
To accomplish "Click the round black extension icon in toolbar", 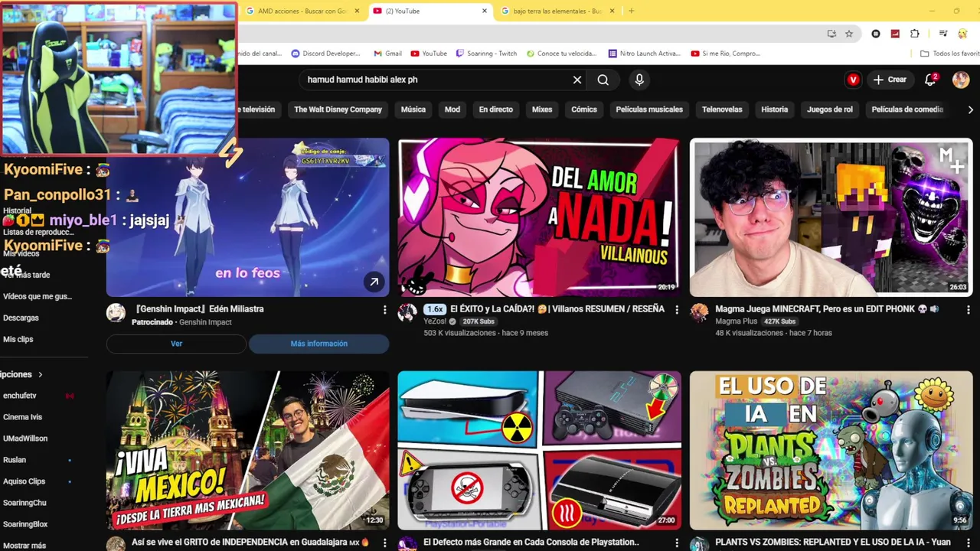I will (876, 34).
